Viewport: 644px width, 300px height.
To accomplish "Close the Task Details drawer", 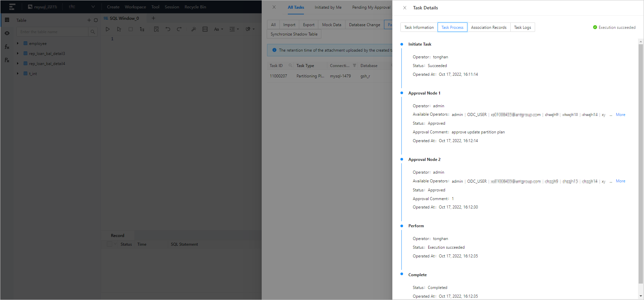I will 405,8.
